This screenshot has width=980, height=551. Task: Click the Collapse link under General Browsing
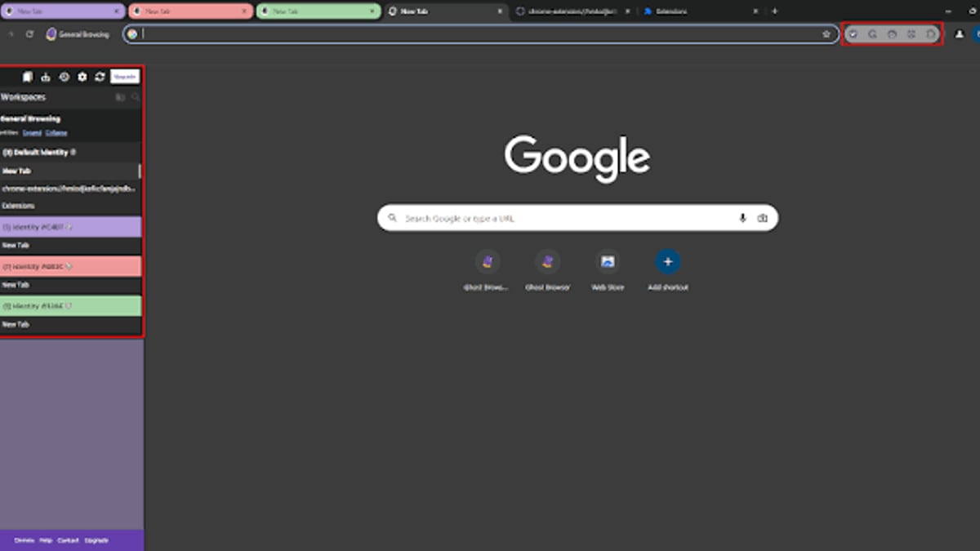coord(56,132)
